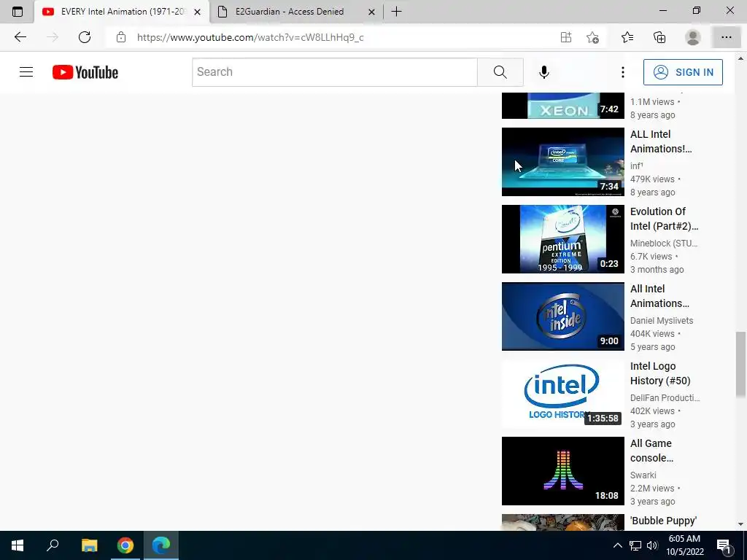Click the '2.2M views' text
Screen dimensions: 747x560
coord(652,488)
